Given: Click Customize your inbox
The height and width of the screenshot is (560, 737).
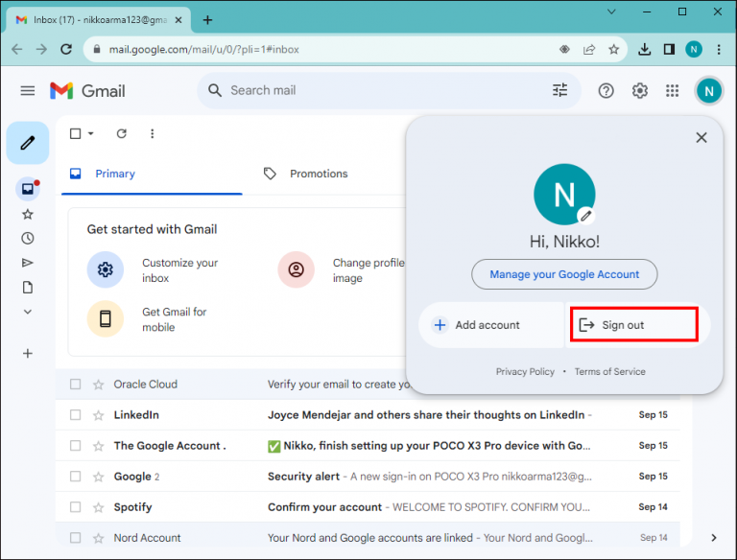Looking at the screenshot, I should point(153,270).
